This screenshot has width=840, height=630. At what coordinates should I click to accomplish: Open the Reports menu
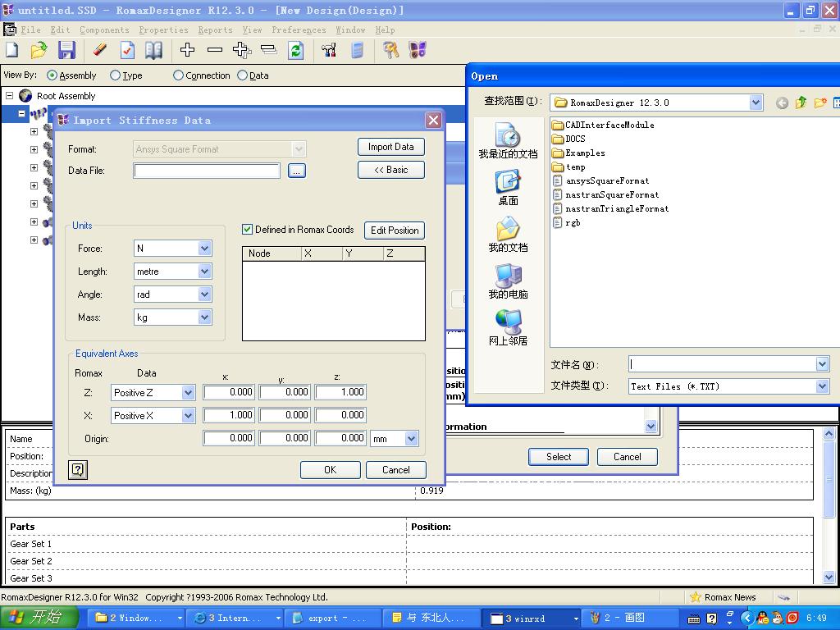coord(216,30)
